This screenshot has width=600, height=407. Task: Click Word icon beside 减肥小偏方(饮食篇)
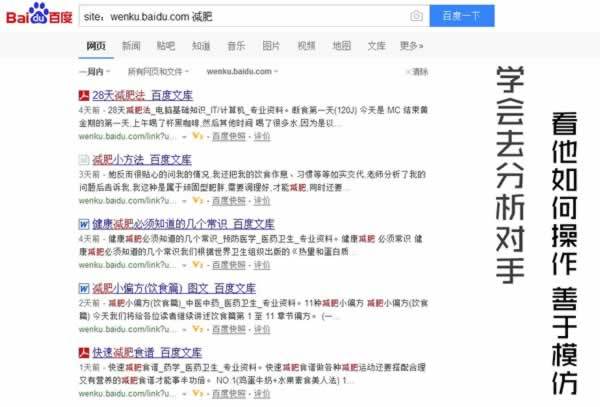point(84,288)
